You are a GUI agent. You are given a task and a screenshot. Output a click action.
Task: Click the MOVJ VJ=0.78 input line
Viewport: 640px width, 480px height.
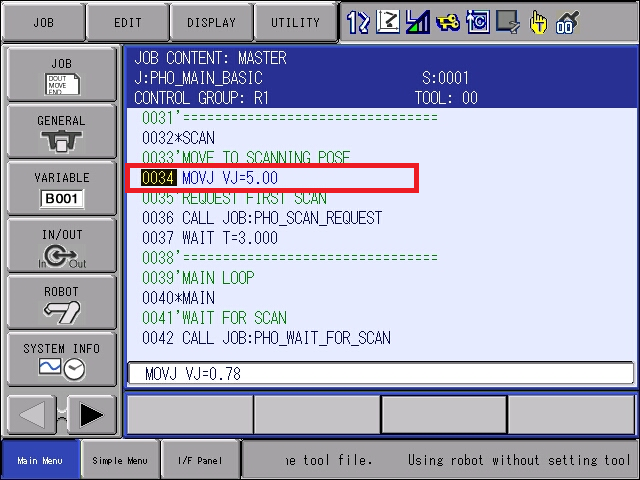[380, 373]
